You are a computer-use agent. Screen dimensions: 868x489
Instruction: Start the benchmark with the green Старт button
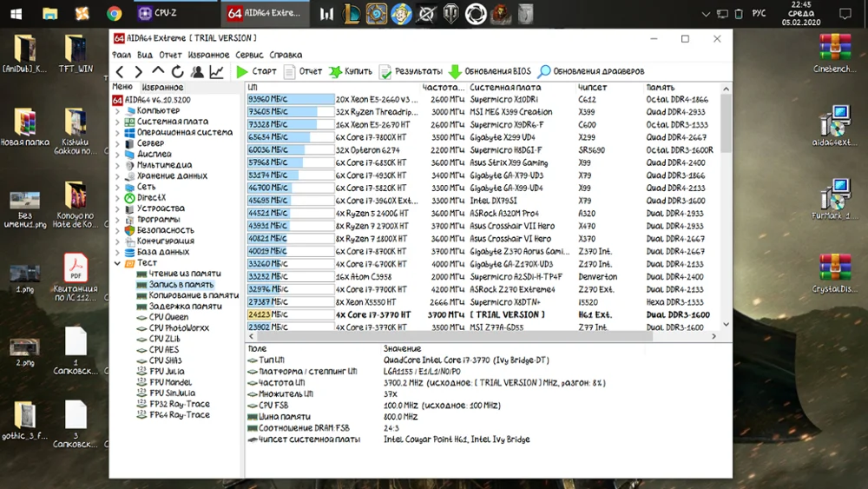pyautogui.click(x=256, y=71)
